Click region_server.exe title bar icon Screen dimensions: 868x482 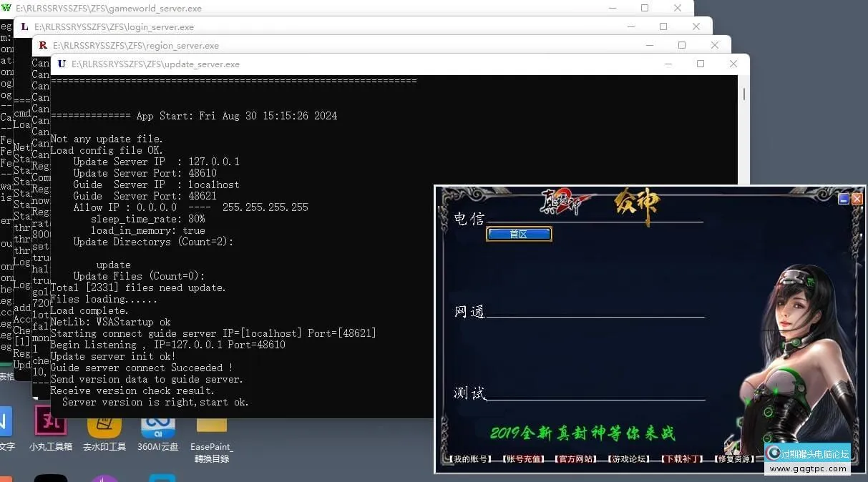tap(43, 46)
